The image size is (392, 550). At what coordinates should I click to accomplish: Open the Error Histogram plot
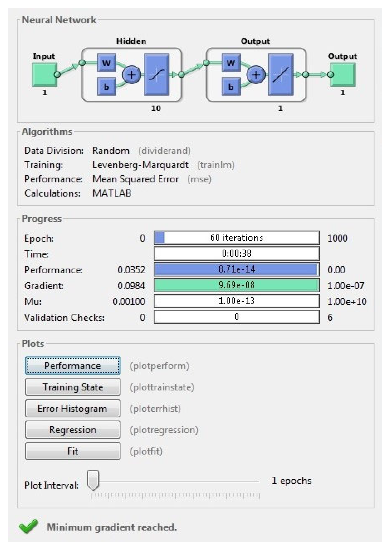tap(72, 408)
